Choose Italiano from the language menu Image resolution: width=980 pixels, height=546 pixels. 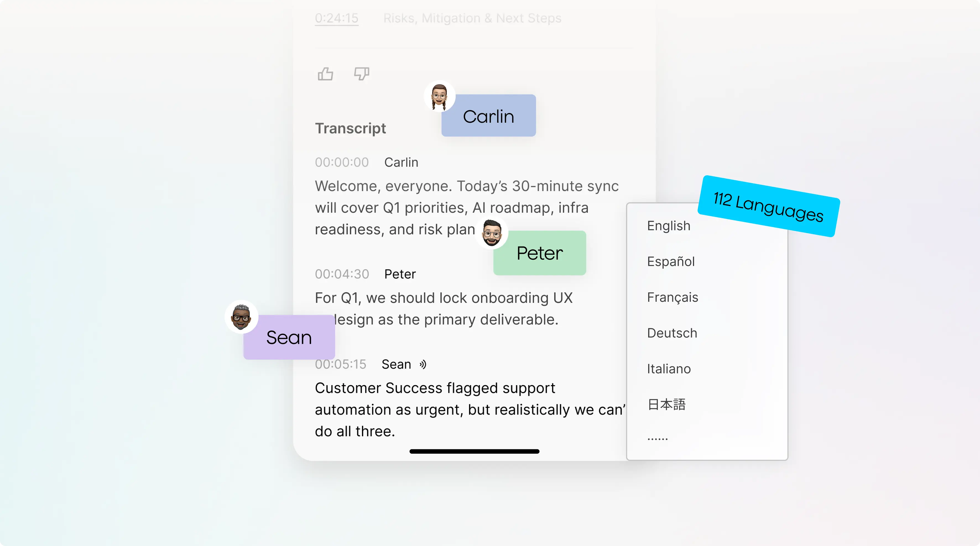pyautogui.click(x=668, y=369)
